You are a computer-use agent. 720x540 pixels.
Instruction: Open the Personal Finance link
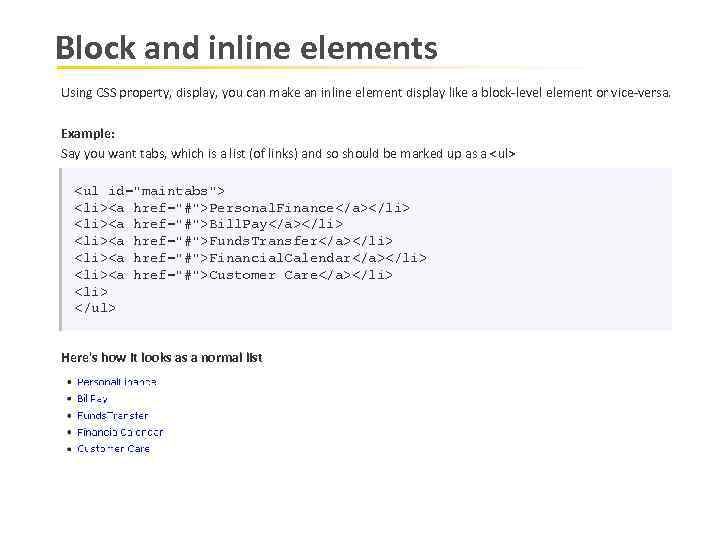click(116, 382)
